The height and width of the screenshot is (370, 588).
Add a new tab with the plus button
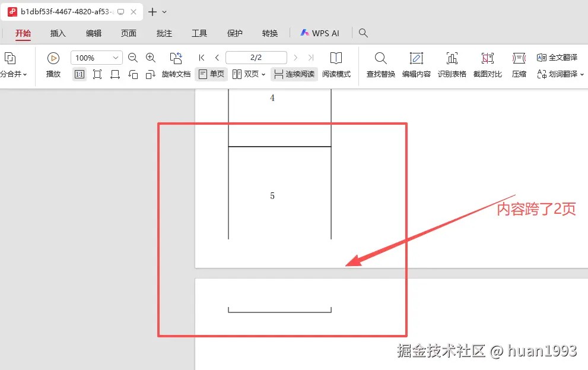pyautogui.click(x=152, y=12)
